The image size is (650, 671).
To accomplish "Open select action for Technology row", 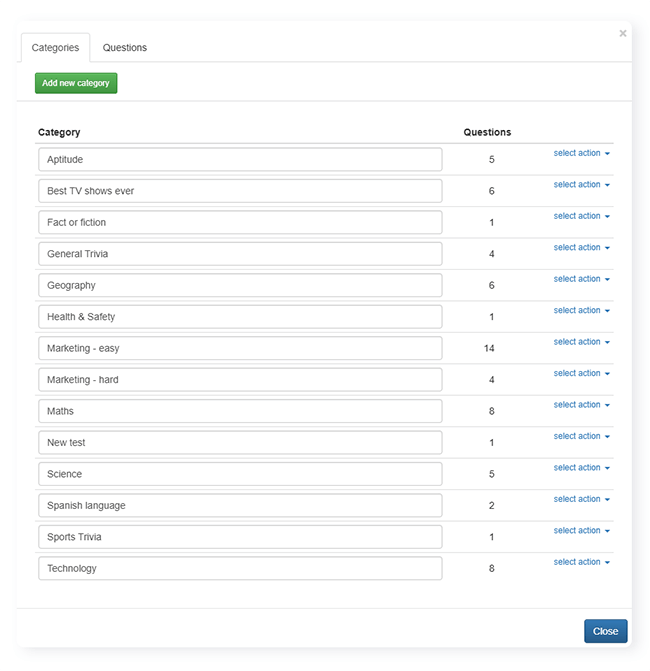I will point(581,562).
